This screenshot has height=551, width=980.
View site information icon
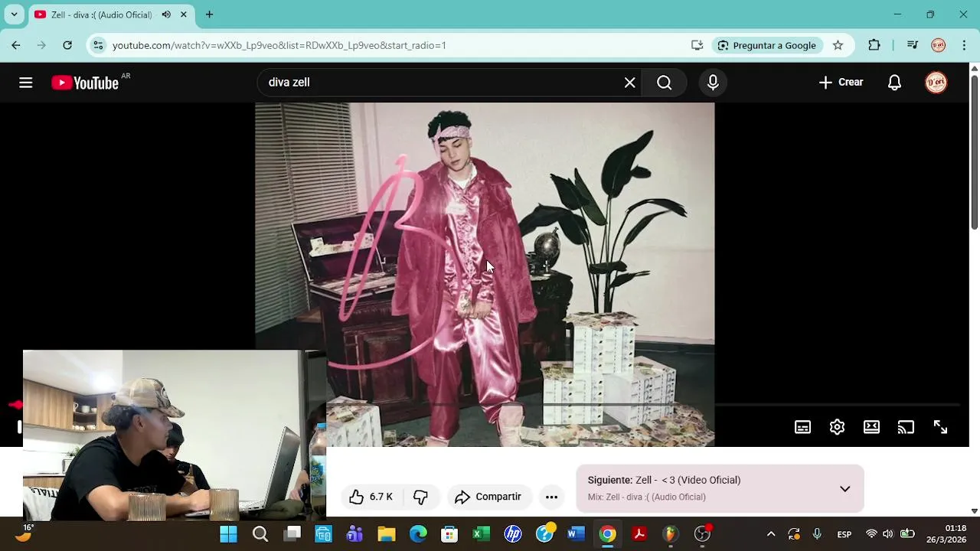point(97,45)
